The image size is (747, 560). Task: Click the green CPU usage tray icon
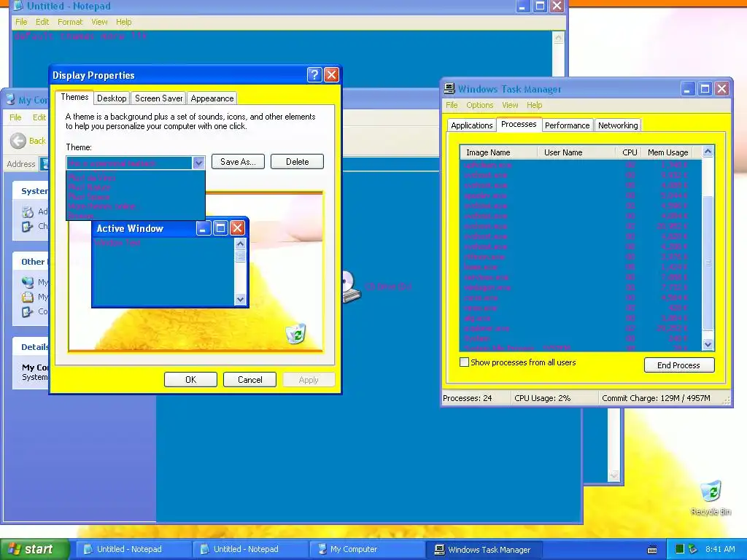point(680,549)
